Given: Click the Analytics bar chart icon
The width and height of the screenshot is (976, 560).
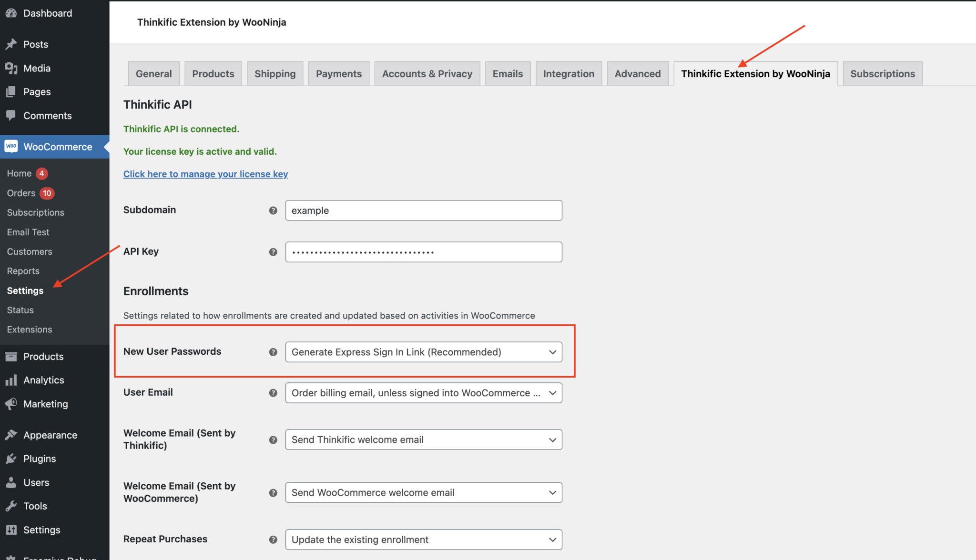Looking at the screenshot, I should tap(11, 380).
